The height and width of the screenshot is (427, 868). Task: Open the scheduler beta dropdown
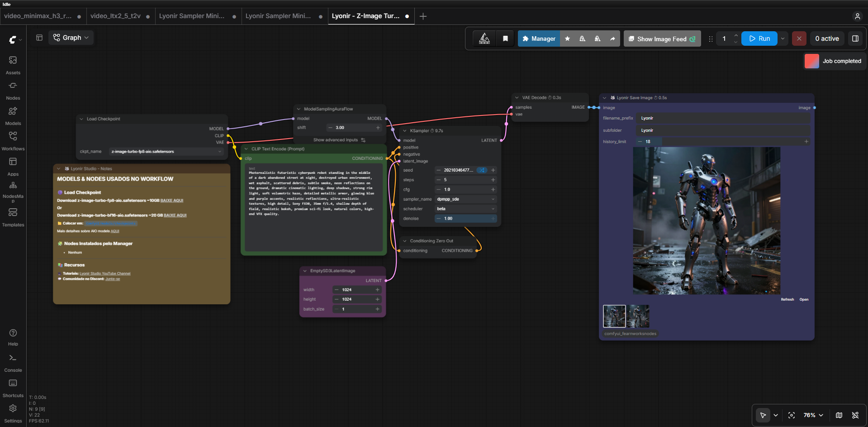pos(466,209)
